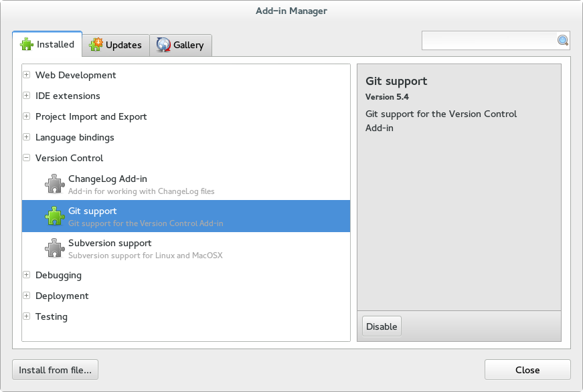Click the Language bindings label
The image size is (583, 392).
pyautogui.click(x=75, y=138)
